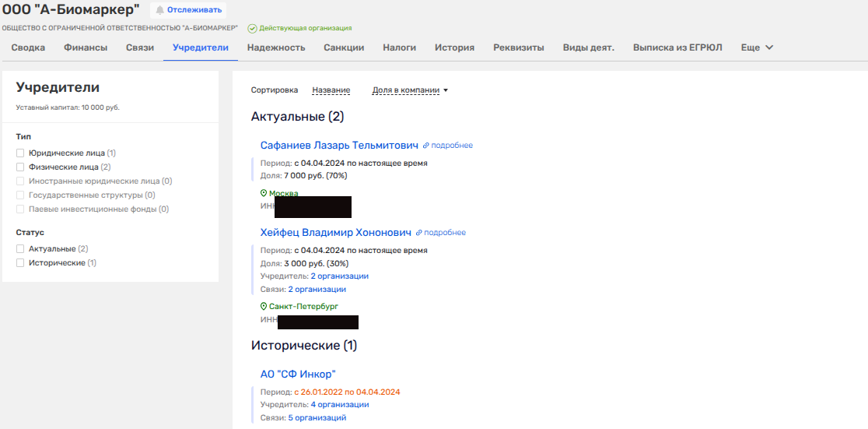This screenshot has width=868, height=429.
Task: Enable the Физические лица checkbox
Action: (21, 167)
